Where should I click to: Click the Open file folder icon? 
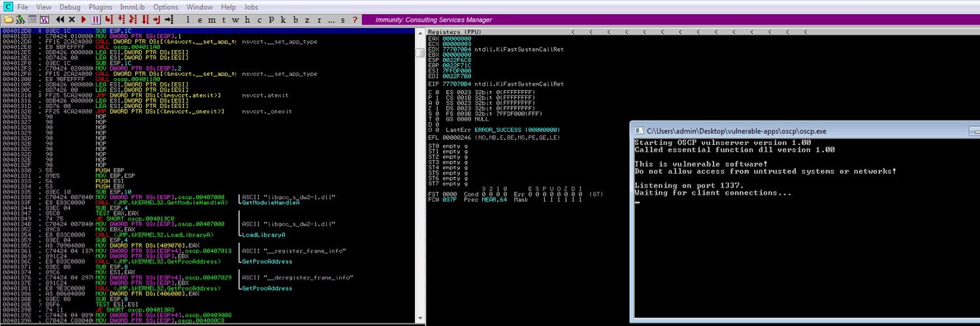(x=8, y=20)
